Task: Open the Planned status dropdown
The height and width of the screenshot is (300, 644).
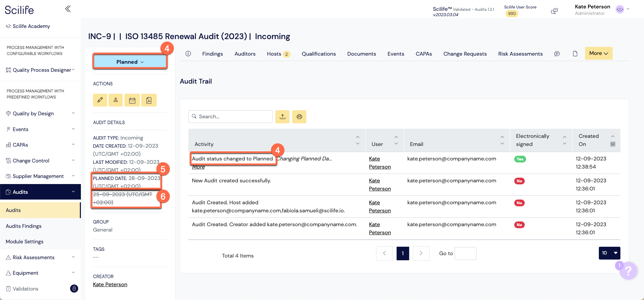Action: (x=130, y=62)
